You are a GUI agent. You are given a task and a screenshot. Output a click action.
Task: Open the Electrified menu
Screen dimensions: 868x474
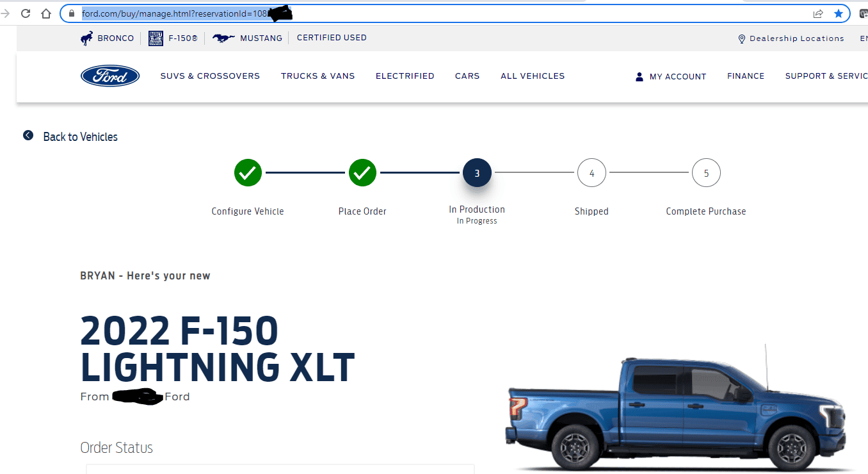pyautogui.click(x=405, y=76)
